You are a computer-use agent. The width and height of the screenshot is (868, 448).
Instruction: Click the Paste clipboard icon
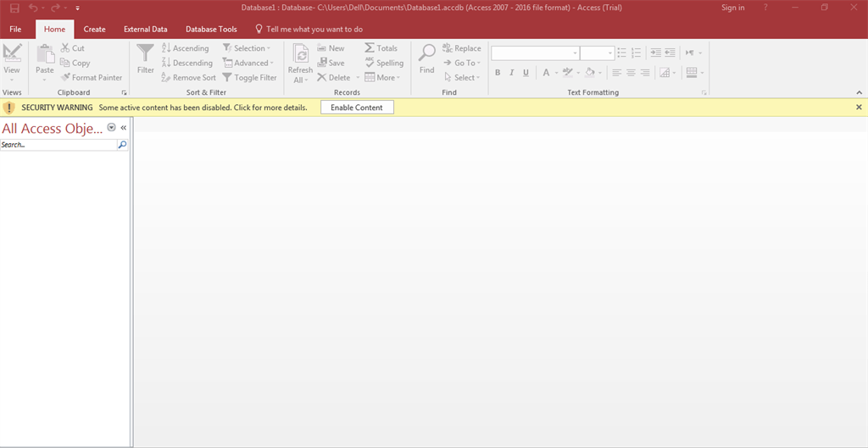(x=45, y=54)
